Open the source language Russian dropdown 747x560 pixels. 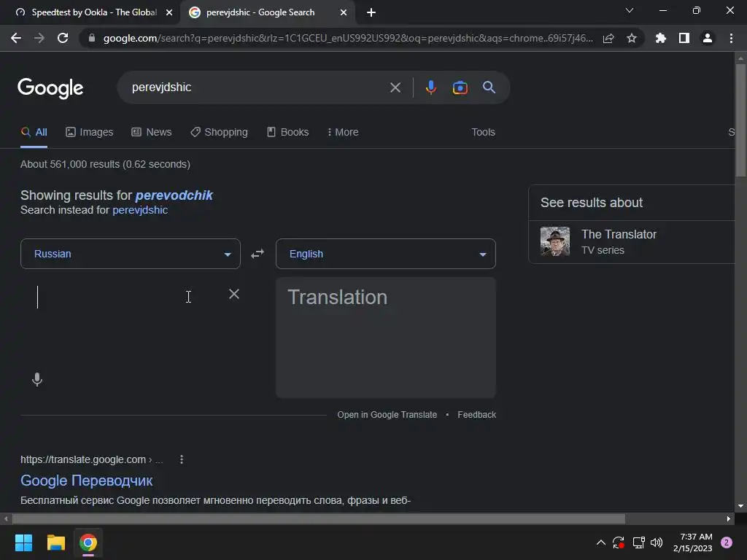(x=131, y=254)
